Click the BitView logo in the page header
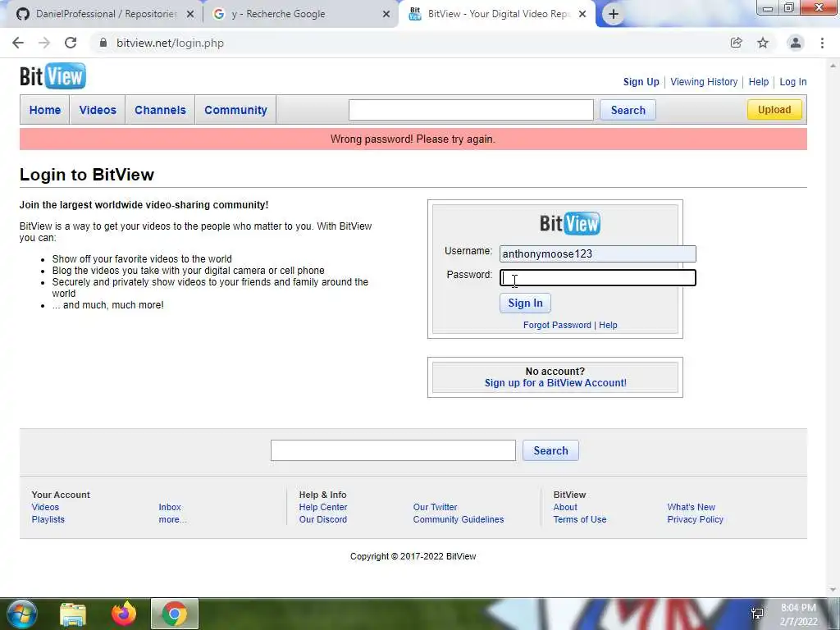Image resolution: width=840 pixels, height=630 pixels. (x=52, y=76)
